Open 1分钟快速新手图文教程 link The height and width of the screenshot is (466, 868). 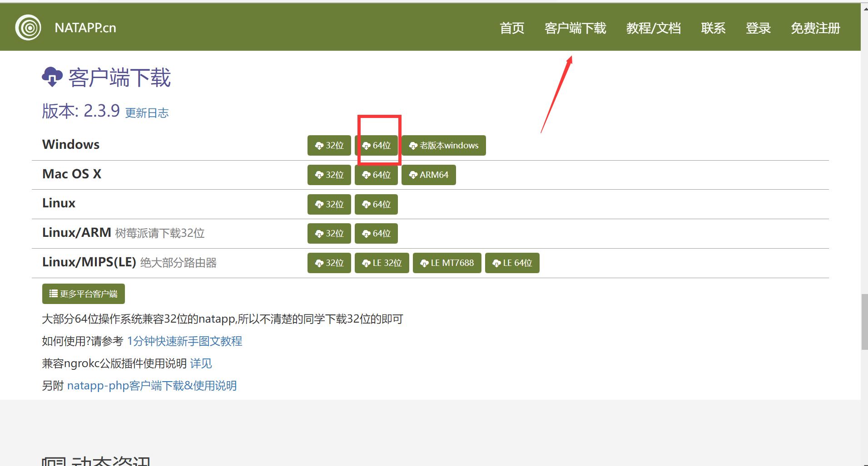[x=184, y=341]
